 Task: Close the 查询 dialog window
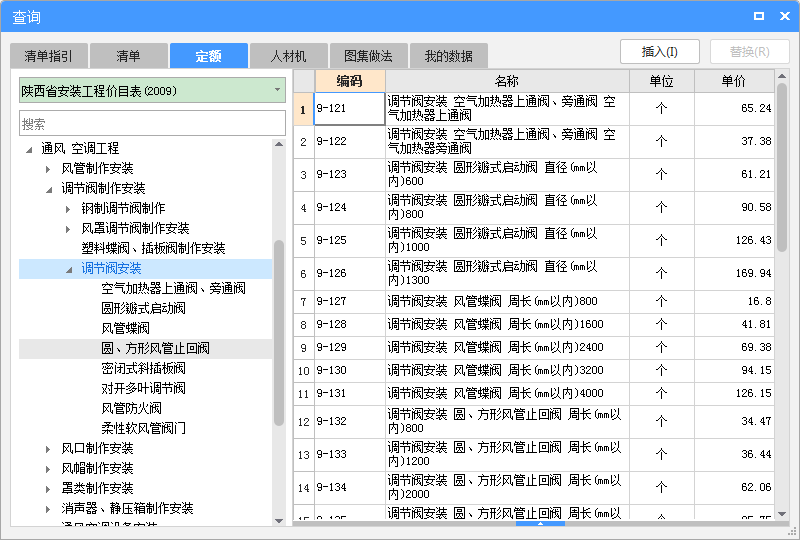[x=781, y=16]
